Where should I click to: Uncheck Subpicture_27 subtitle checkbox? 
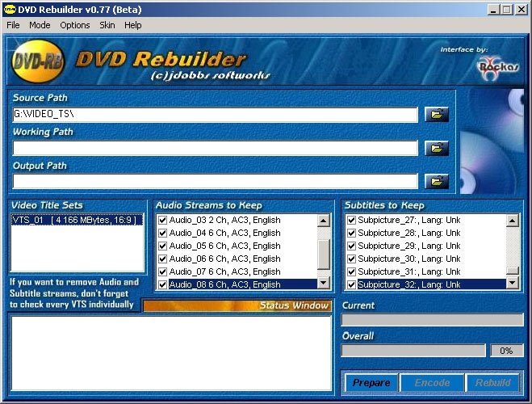click(351, 220)
